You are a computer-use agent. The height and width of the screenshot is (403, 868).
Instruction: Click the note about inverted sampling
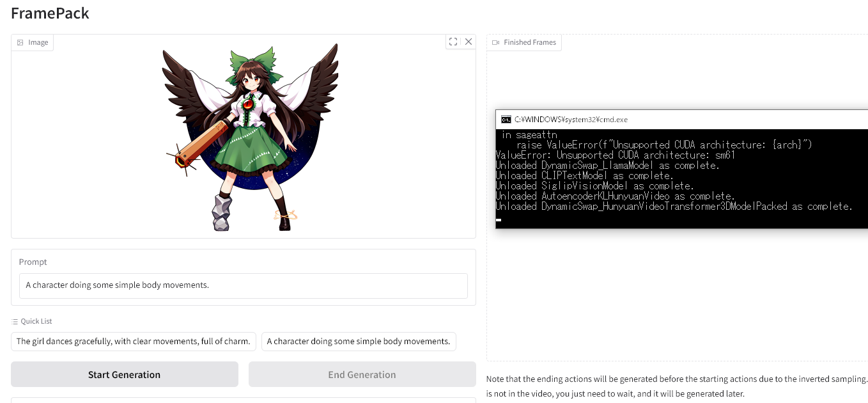(x=677, y=386)
